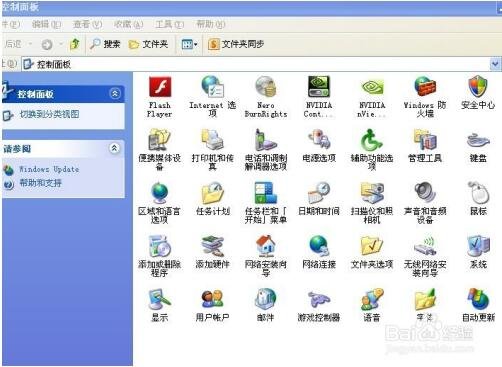Open 任务栏和「开始」菜单 icon
Screen dimensions: 502x367
(266, 203)
